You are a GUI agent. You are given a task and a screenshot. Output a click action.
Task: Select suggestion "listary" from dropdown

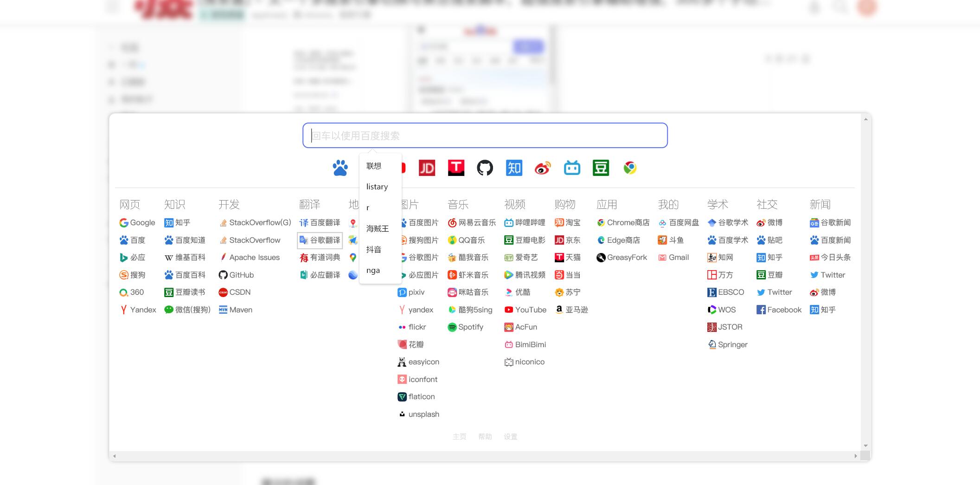[x=377, y=187]
